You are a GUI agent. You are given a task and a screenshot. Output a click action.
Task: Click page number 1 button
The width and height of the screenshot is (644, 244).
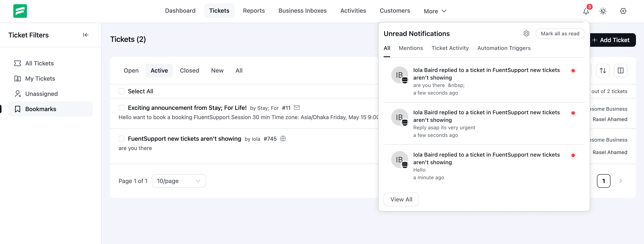[603, 181]
